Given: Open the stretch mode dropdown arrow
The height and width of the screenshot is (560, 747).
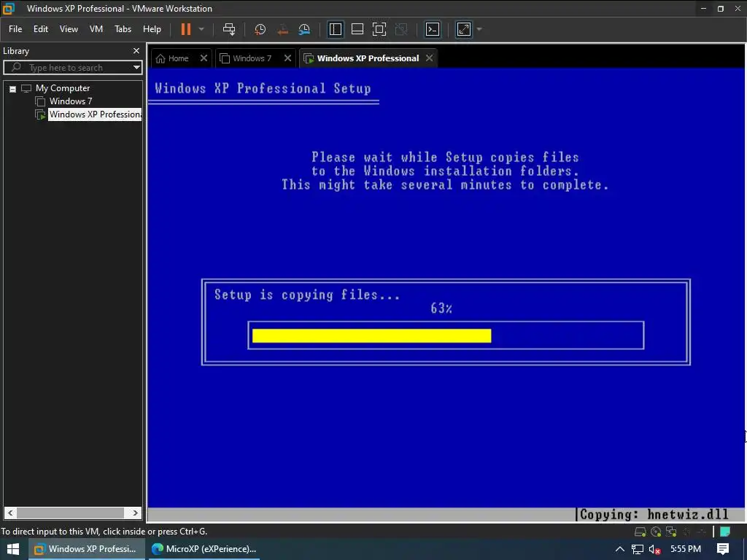Looking at the screenshot, I should 479,29.
